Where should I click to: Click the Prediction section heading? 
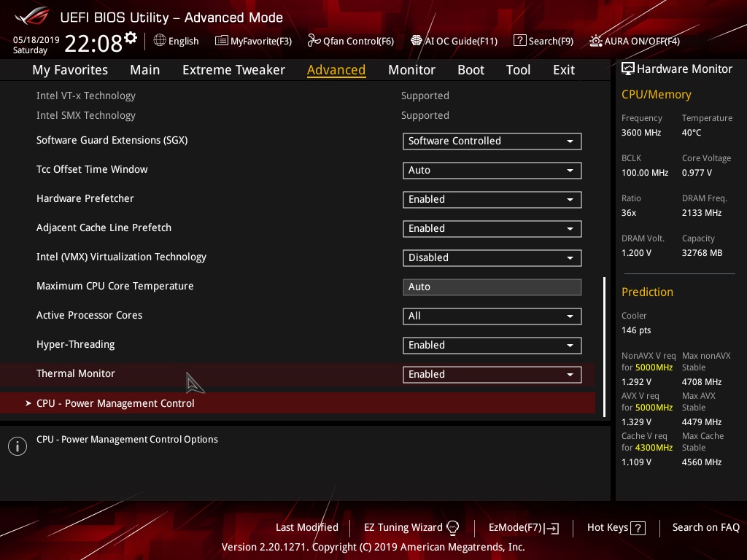tap(647, 292)
